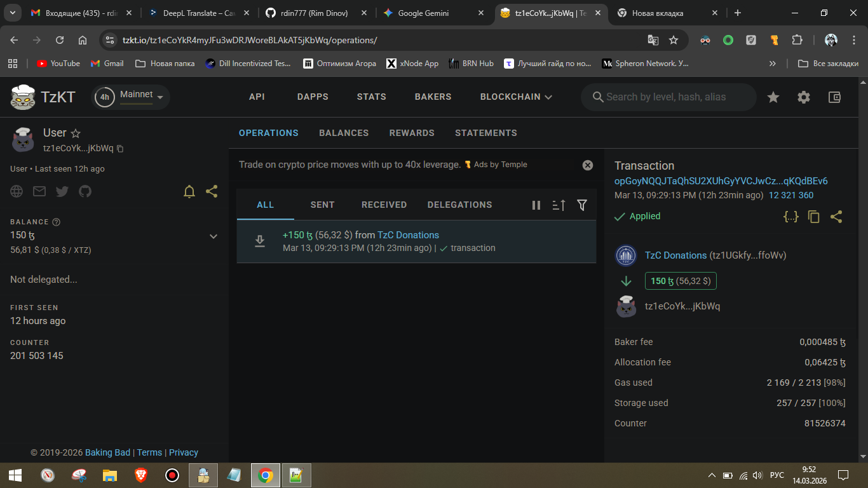Select the ALL operations filter tab
The image size is (868, 488).
[266, 205]
